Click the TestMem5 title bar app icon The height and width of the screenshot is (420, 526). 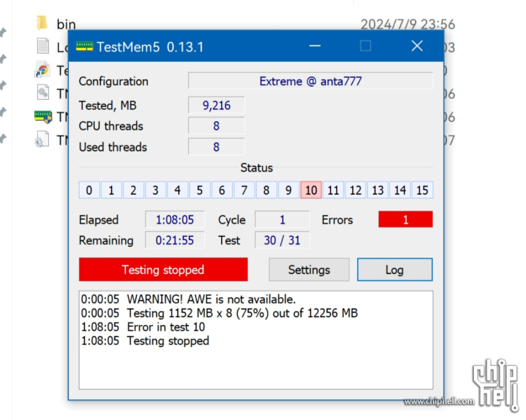tap(84, 47)
